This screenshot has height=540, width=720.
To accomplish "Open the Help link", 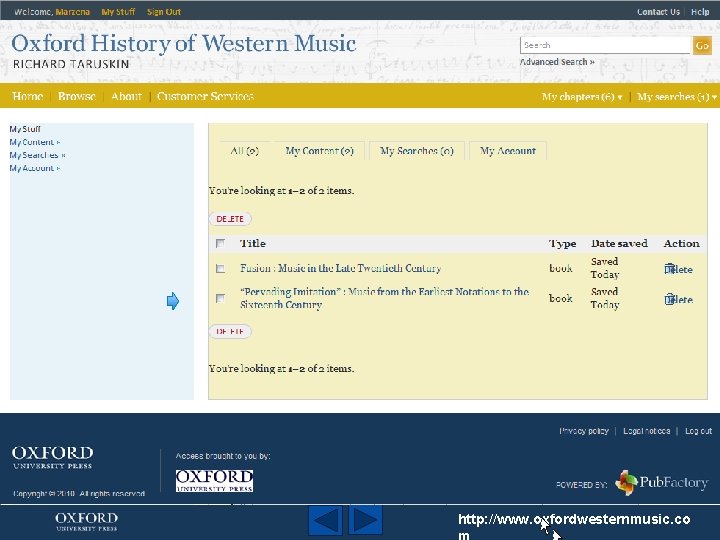I will [x=700, y=12].
